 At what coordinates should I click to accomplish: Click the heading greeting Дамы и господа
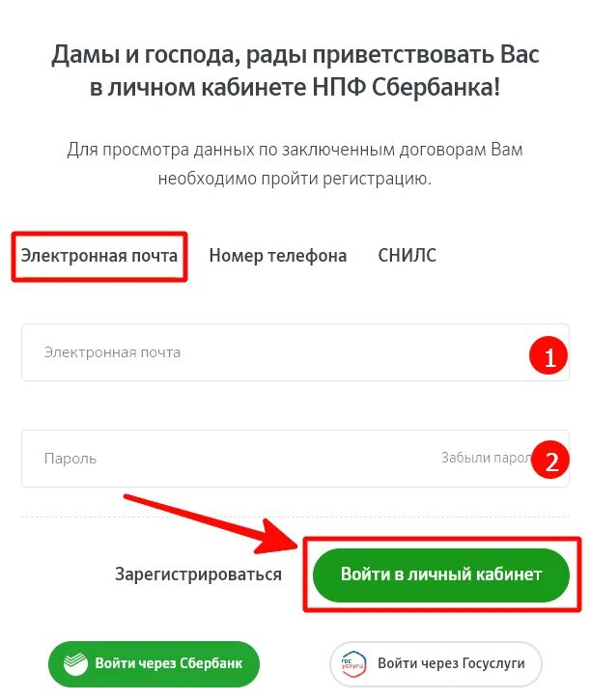295,70
